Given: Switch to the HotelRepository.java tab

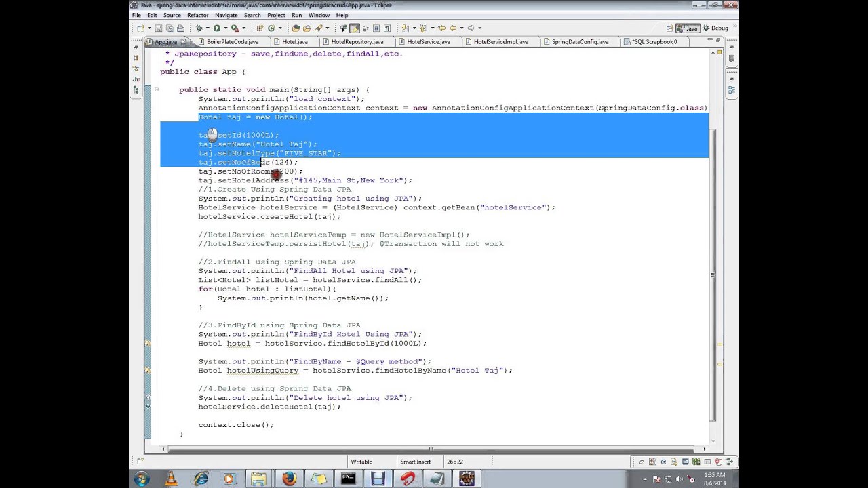Looking at the screenshot, I should point(357,42).
